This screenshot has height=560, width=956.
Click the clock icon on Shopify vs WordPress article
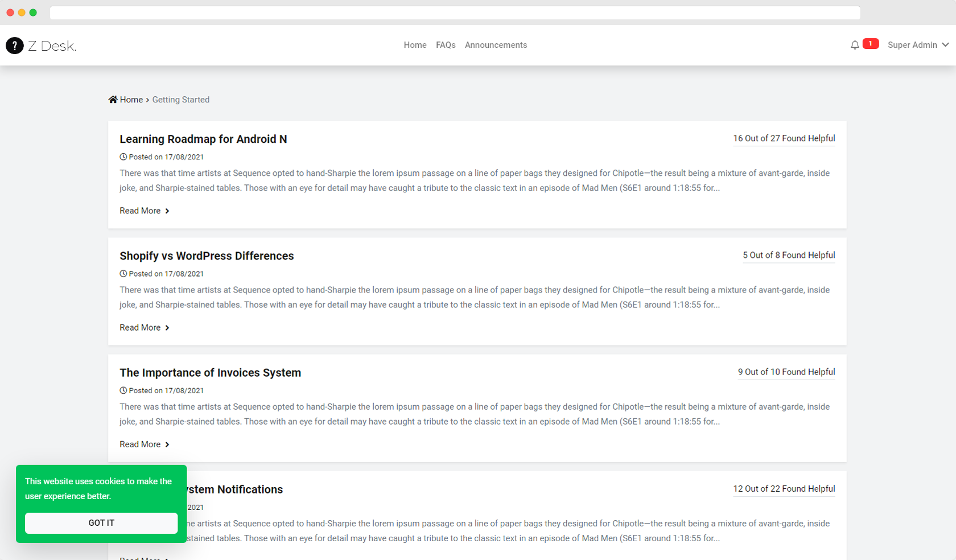click(123, 274)
